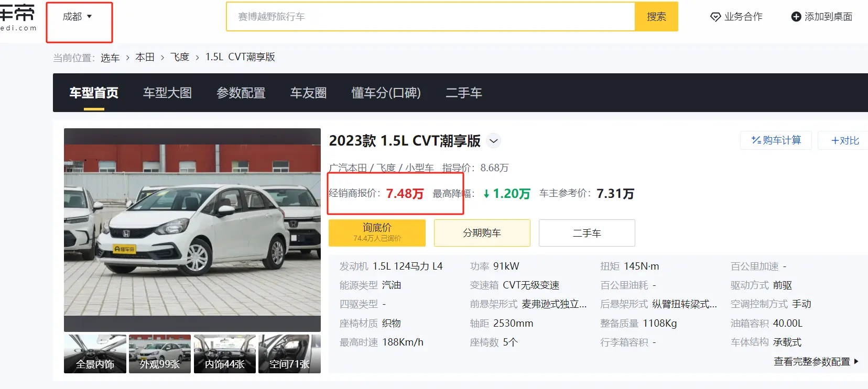868x389 pixels.
Task: Click 查看完整参数配置 link
Action: (x=816, y=361)
